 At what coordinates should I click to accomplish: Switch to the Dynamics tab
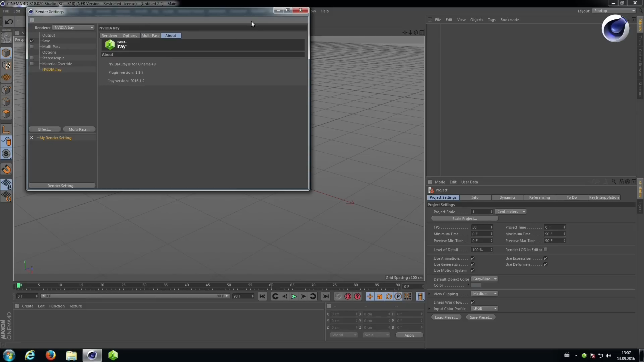tap(507, 197)
